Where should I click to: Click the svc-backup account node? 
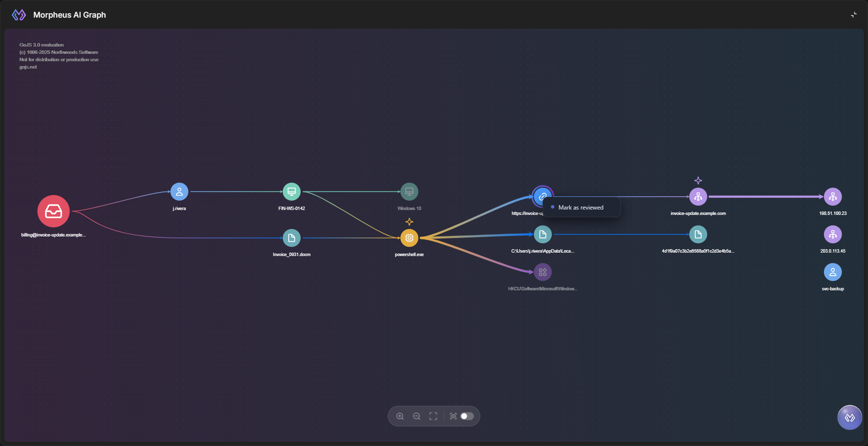833,272
